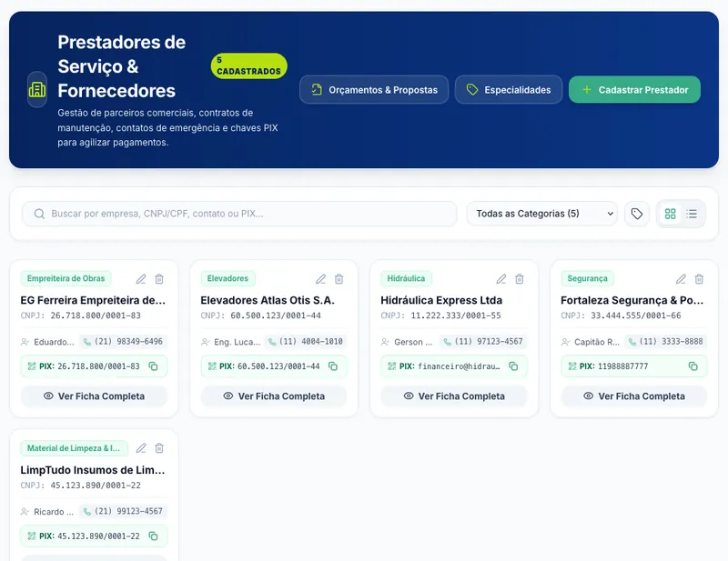
Task: Click the PIX symbol on the Hidráulica Express card
Action: pyautogui.click(x=392, y=366)
